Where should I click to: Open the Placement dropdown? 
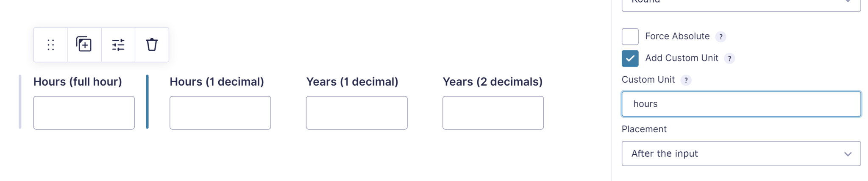740,153
